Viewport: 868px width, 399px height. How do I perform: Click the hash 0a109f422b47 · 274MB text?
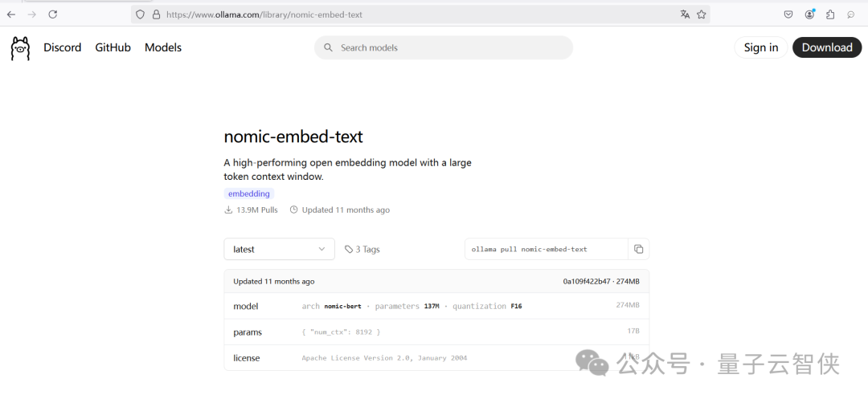(601, 281)
